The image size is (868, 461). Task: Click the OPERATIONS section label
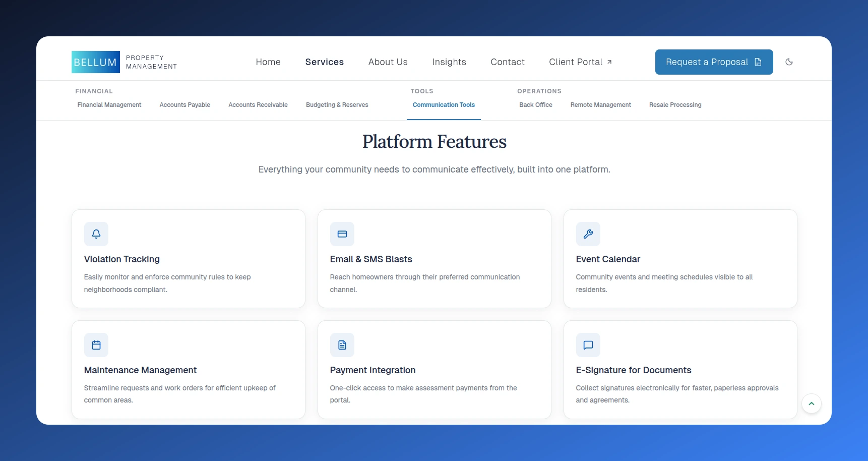tap(539, 91)
